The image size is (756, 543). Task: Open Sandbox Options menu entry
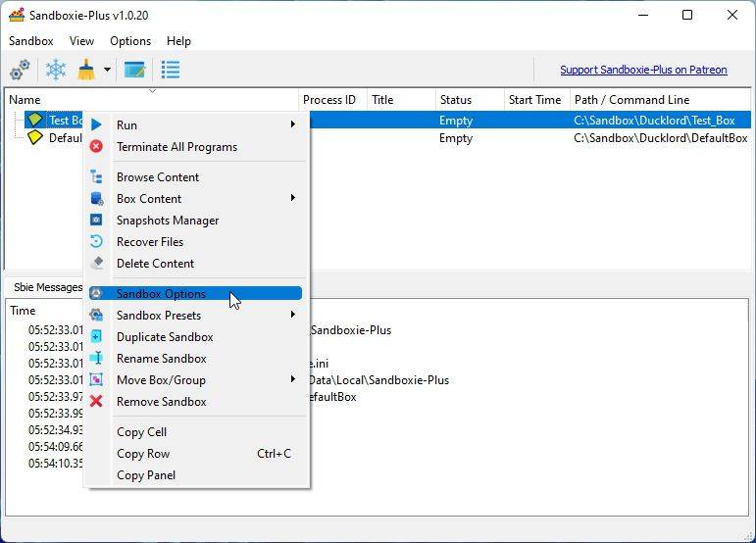(x=196, y=293)
